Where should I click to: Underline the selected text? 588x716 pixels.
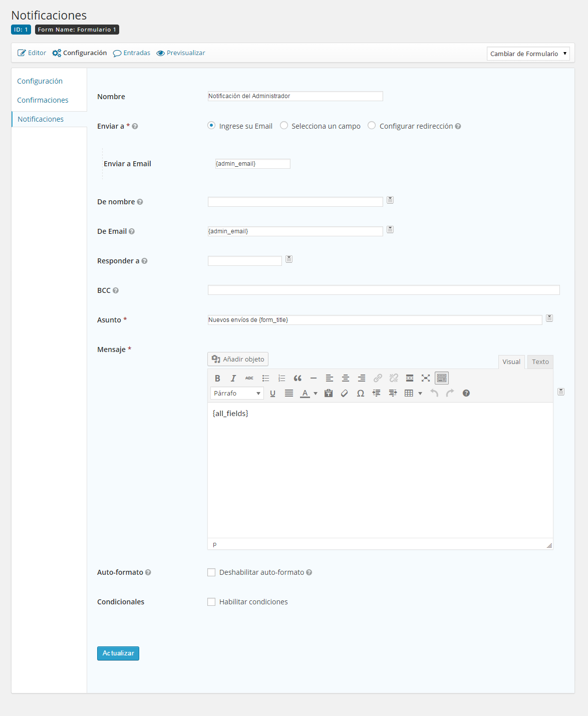pos(272,393)
